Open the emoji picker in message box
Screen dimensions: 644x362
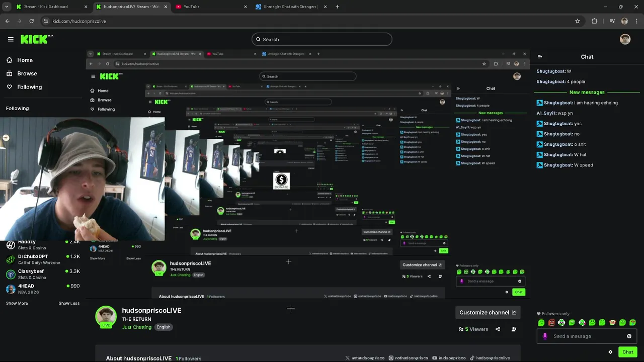pyautogui.click(x=629, y=336)
